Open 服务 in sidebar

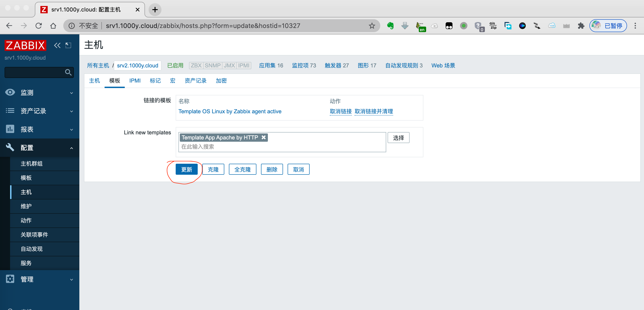pos(44,263)
